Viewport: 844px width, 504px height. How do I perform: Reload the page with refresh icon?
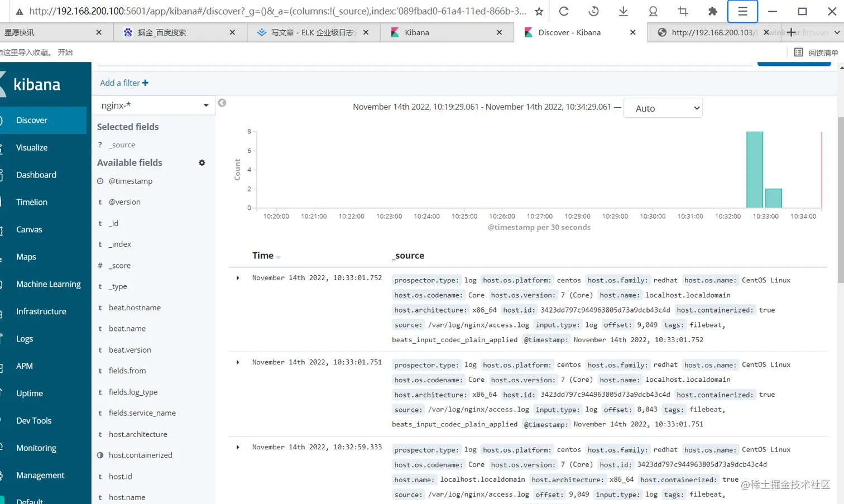pos(564,11)
